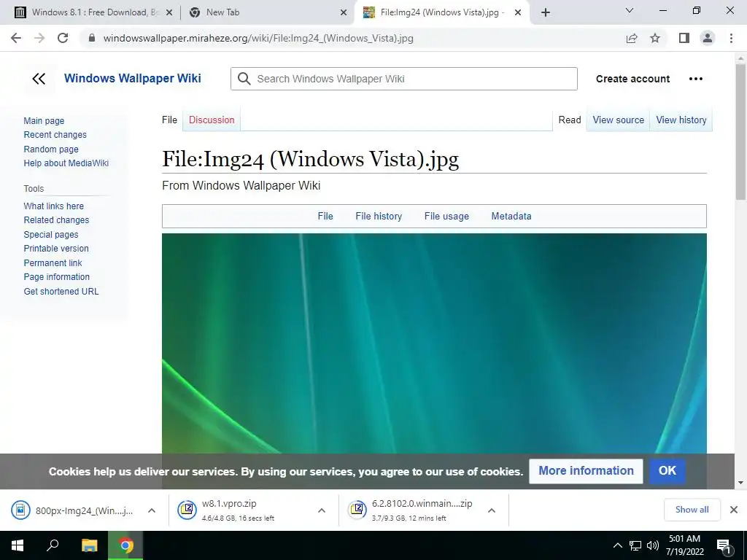Bookmark this page with the star
The height and width of the screenshot is (560, 747).
coord(655,38)
